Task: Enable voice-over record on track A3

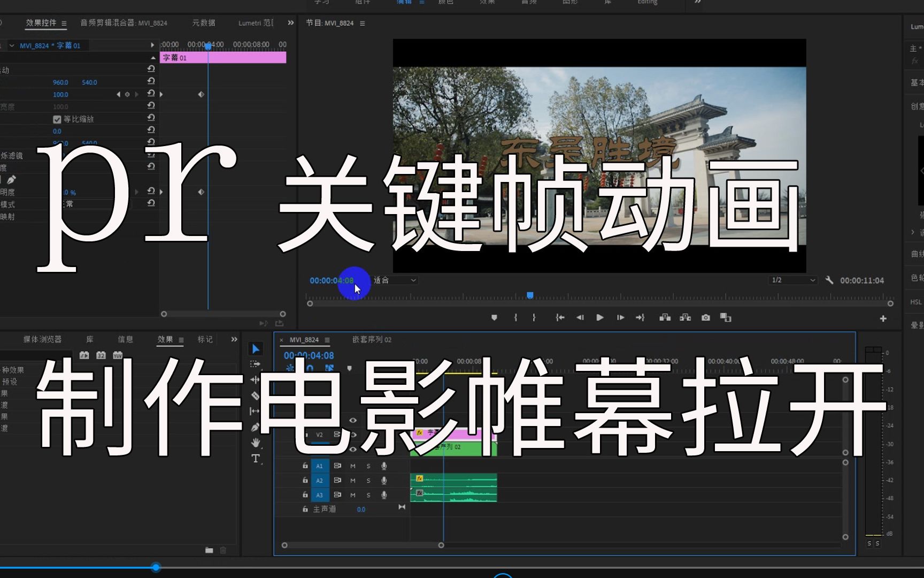Action: pyautogui.click(x=383, y=495)
